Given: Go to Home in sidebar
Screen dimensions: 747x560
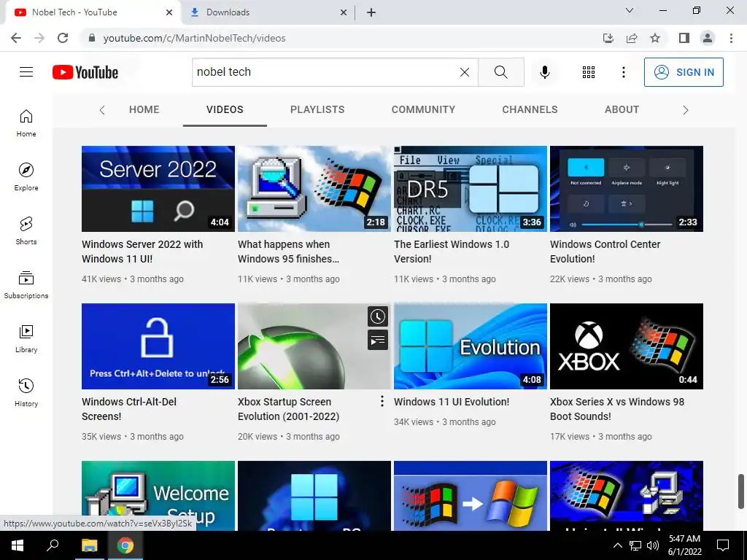Looking at the screenshot, I should tap(26, 123).
